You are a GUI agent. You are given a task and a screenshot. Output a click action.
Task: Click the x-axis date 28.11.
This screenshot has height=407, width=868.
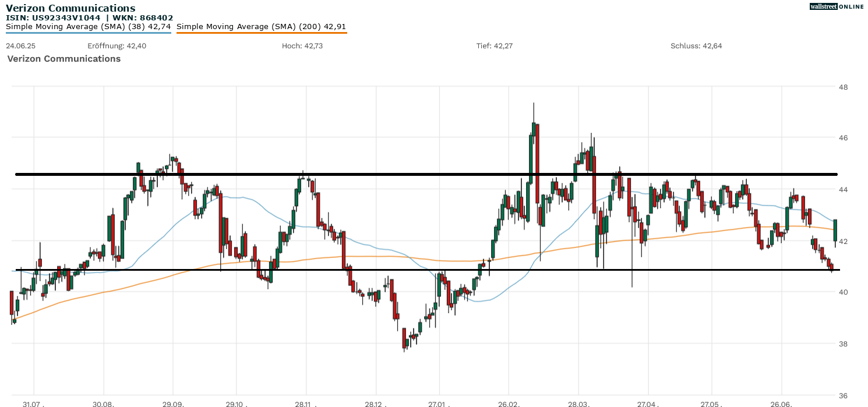pos(306,404)
